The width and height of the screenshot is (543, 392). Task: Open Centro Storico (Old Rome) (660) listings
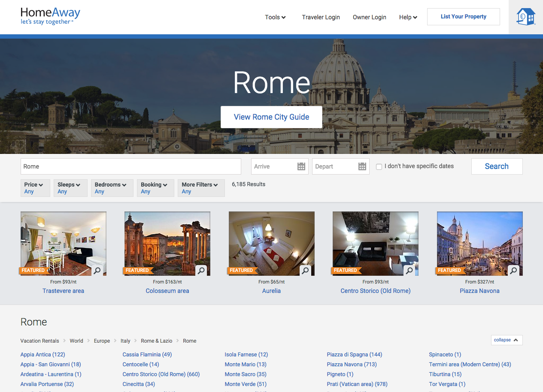[161, 374]
